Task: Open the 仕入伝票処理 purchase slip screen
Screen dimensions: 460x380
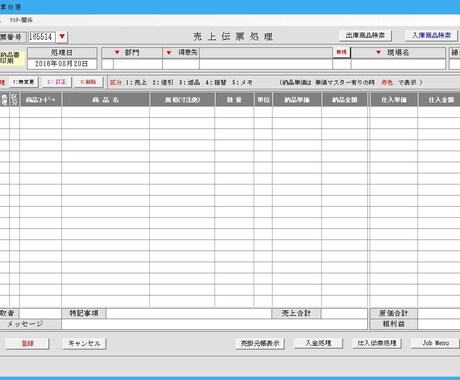Action: tap(377, 343)
